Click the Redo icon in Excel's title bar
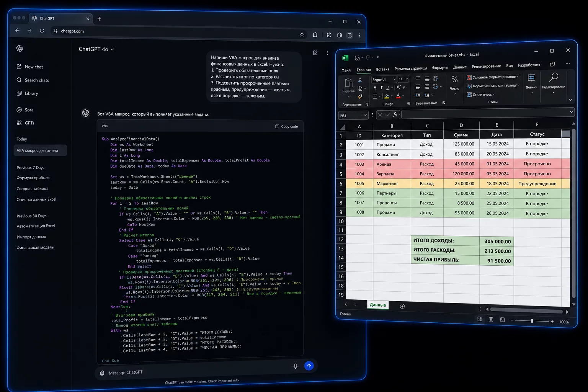Screen dimensions: 588x392 [368, 57]
